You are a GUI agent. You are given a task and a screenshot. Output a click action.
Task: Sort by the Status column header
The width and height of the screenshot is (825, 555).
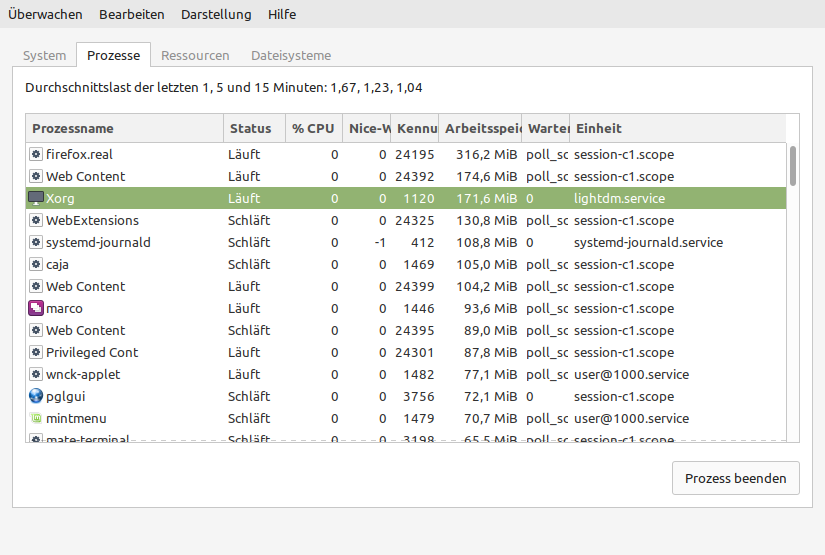coord(253,128)
